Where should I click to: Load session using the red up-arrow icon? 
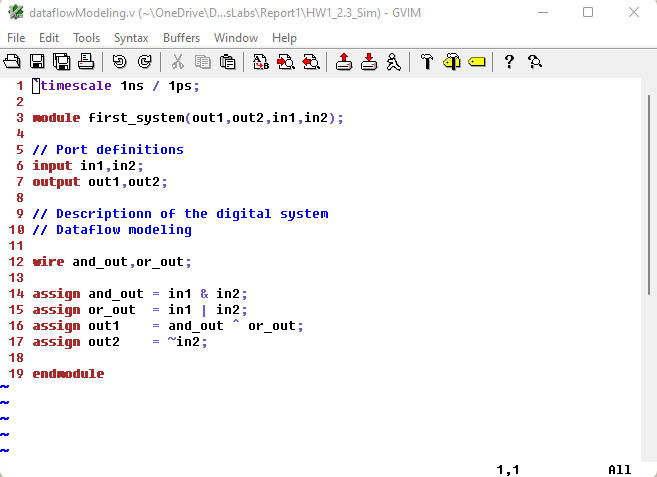pyautogui.click(x=344, y=62)
